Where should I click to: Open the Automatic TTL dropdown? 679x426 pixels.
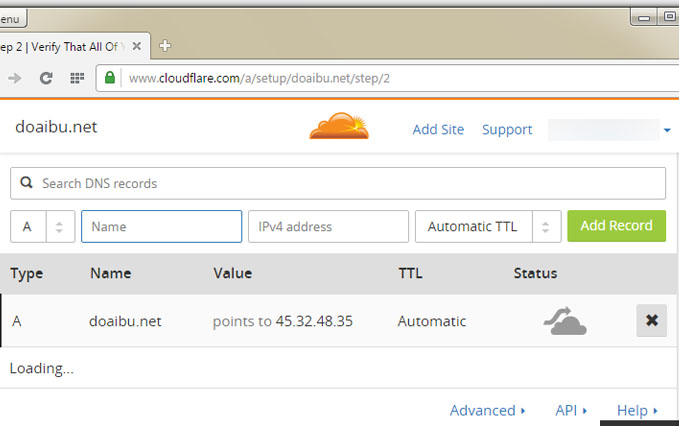[488, 226]
